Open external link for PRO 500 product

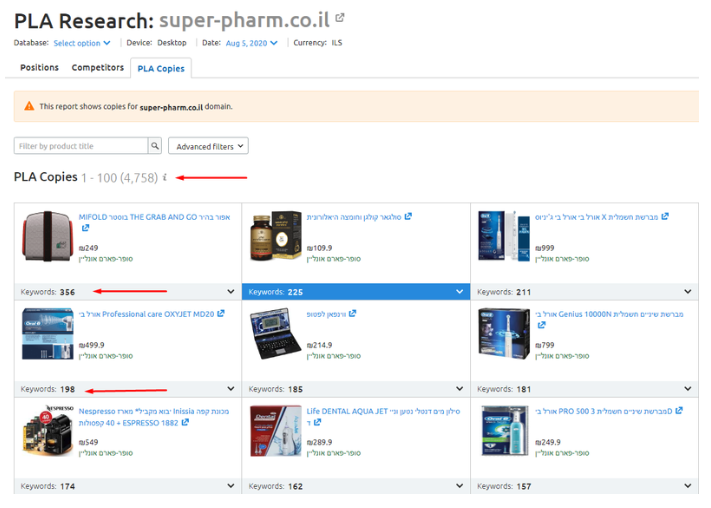[679, 410]
